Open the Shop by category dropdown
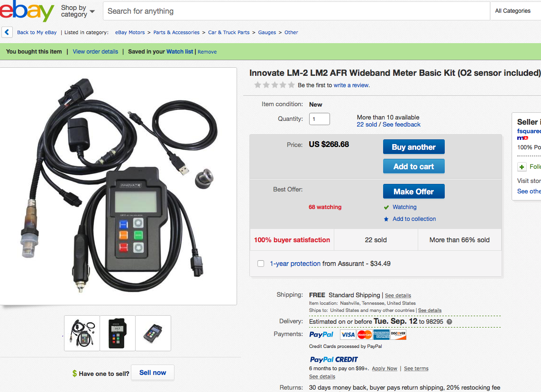Image resolution: width=541 pixels, height=392 pixels. (76, 11)
